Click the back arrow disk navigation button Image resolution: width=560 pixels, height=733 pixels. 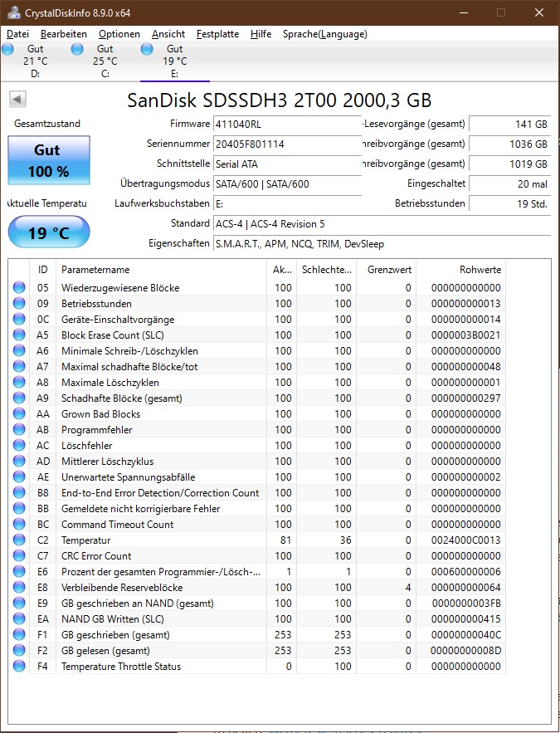17,99
